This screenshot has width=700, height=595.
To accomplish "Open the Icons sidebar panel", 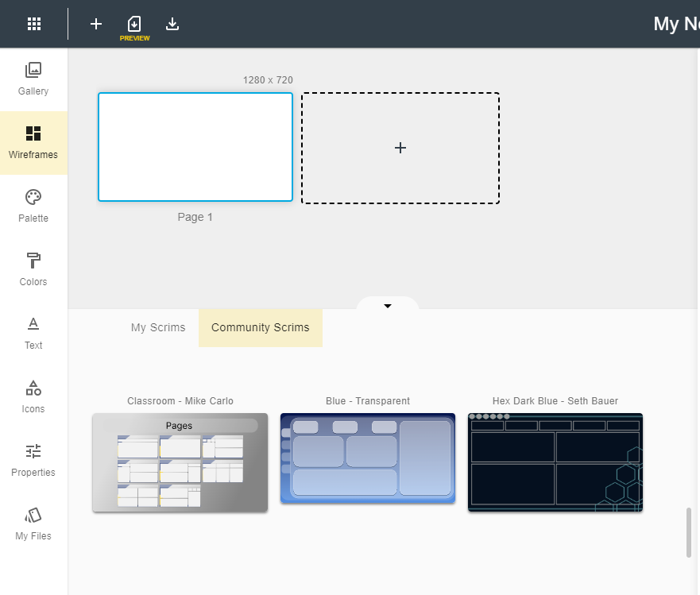I will click(33, 396).
